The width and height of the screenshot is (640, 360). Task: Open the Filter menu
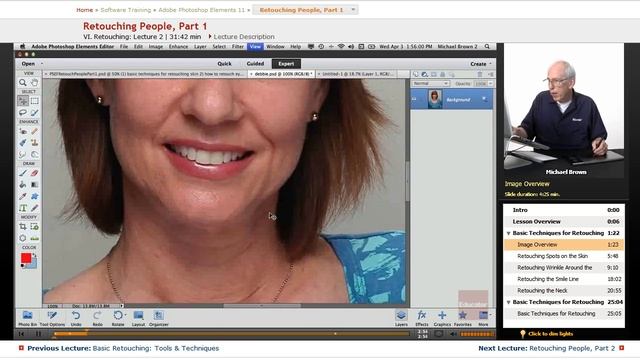click(x=238, y=47)
